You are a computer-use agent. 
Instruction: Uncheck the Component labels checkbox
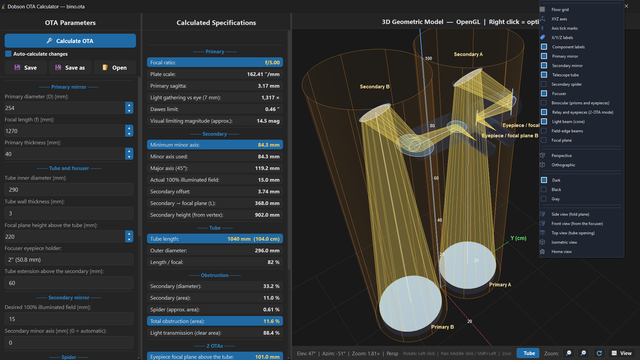tap(544, 47)
